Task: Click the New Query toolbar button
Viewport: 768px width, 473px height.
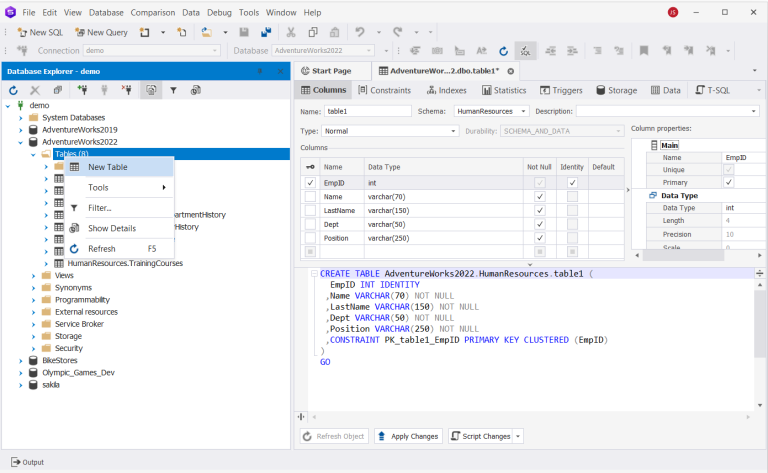Action: (x=100, y=32)
